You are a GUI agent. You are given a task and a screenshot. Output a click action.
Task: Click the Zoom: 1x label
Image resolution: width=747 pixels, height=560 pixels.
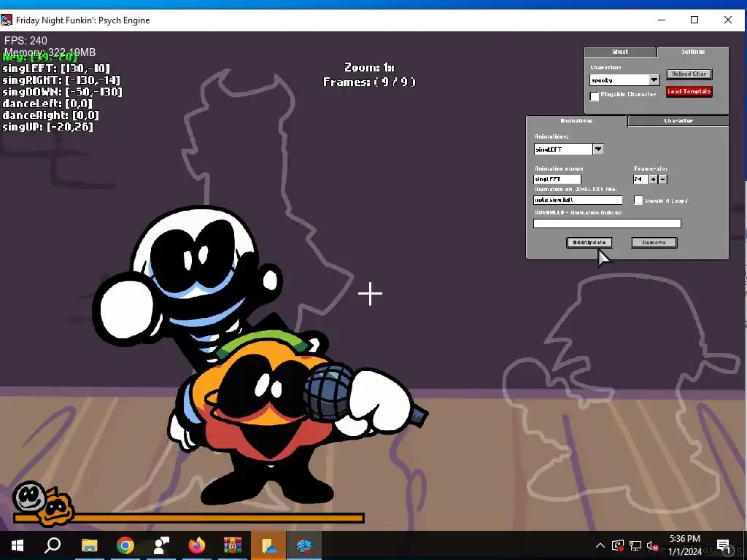(x=369, y=67)
